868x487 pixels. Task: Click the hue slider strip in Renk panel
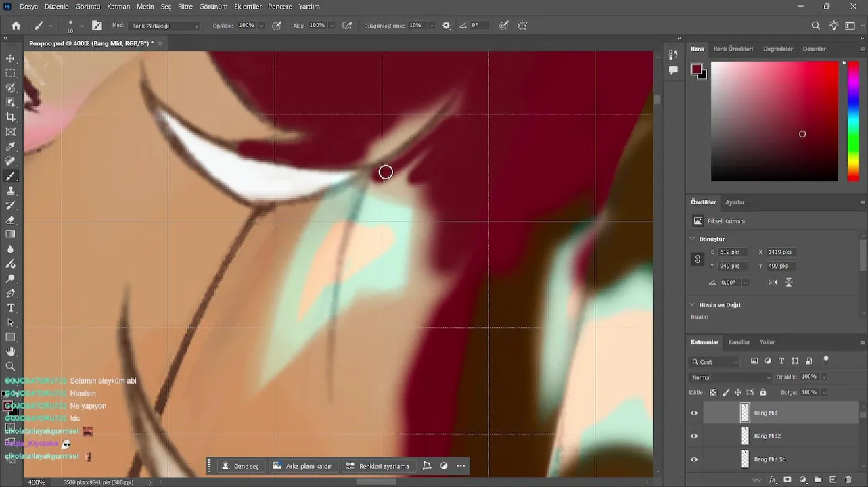click(x=853, y=121)
